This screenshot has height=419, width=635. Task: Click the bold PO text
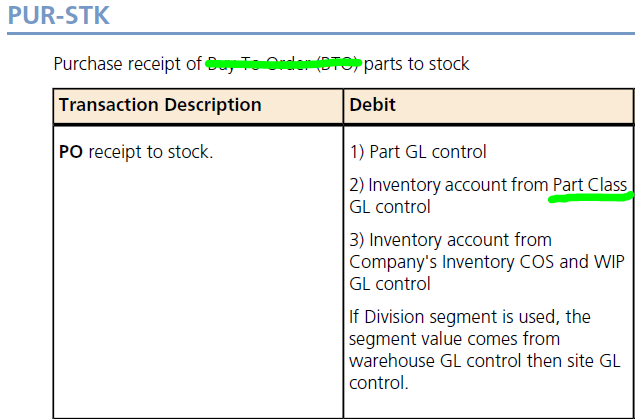pos(71,152)
